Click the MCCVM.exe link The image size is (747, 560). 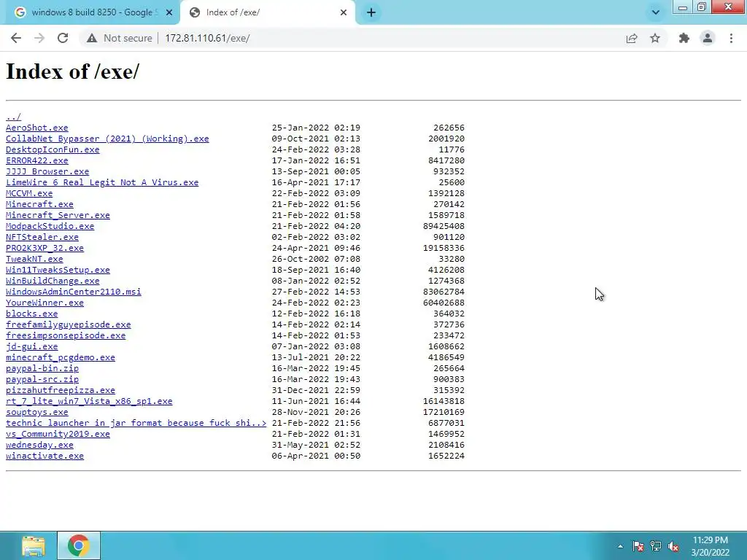click(x=29, y=193)
